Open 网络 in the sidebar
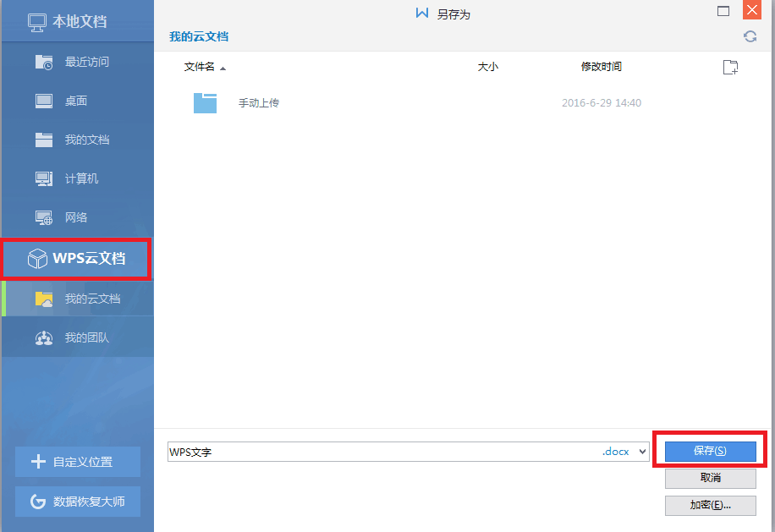This screenshot has height=532, width=775. (x=78, y=217)
